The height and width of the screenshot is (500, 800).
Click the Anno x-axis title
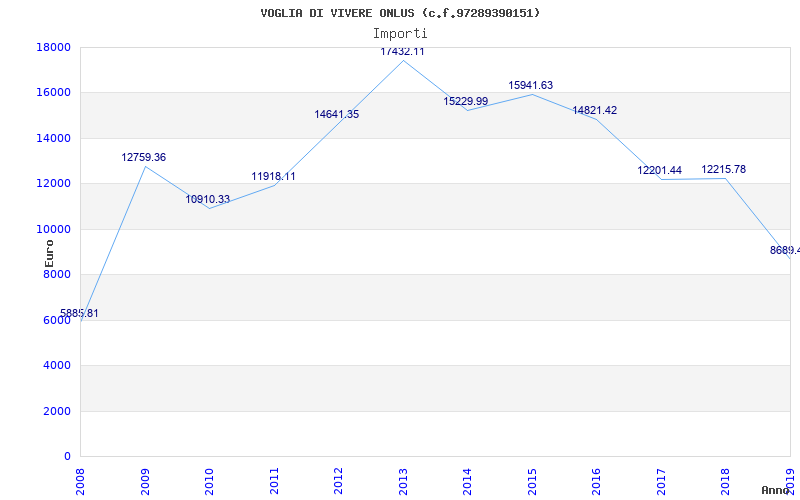coord(775,490)
